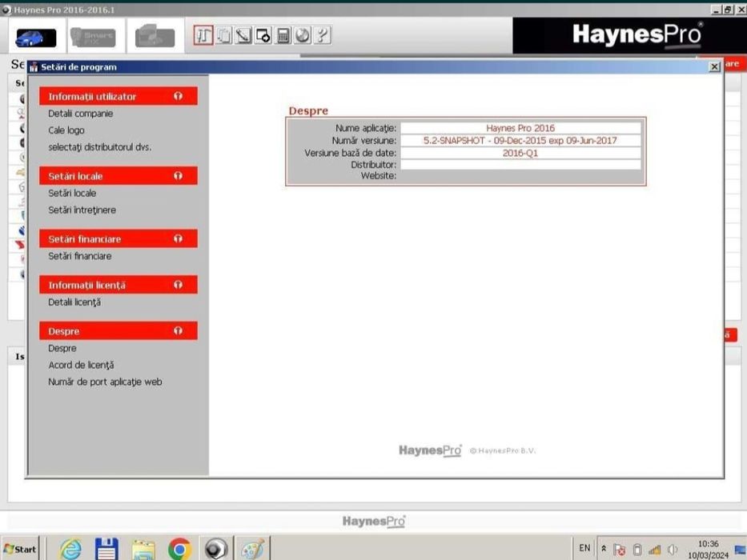Viewport: 747px width, 560px height.
Task: Open Detalii companie
Action: coord(81,114)
